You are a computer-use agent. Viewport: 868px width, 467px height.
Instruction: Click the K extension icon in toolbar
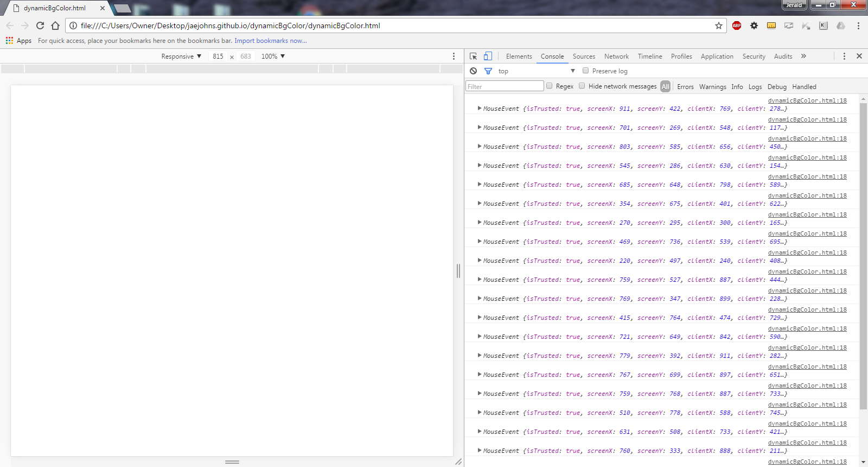tap(824, 26)
